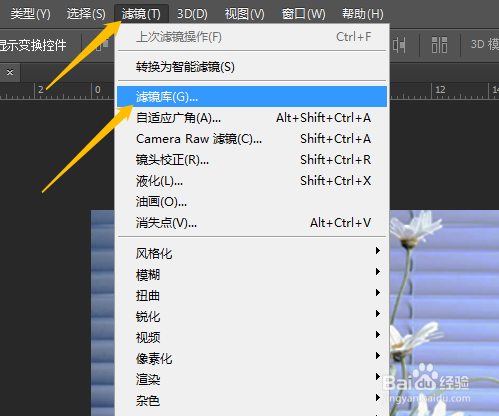
Task: Open the 帮助(H) menu
Action: [363, 14]
